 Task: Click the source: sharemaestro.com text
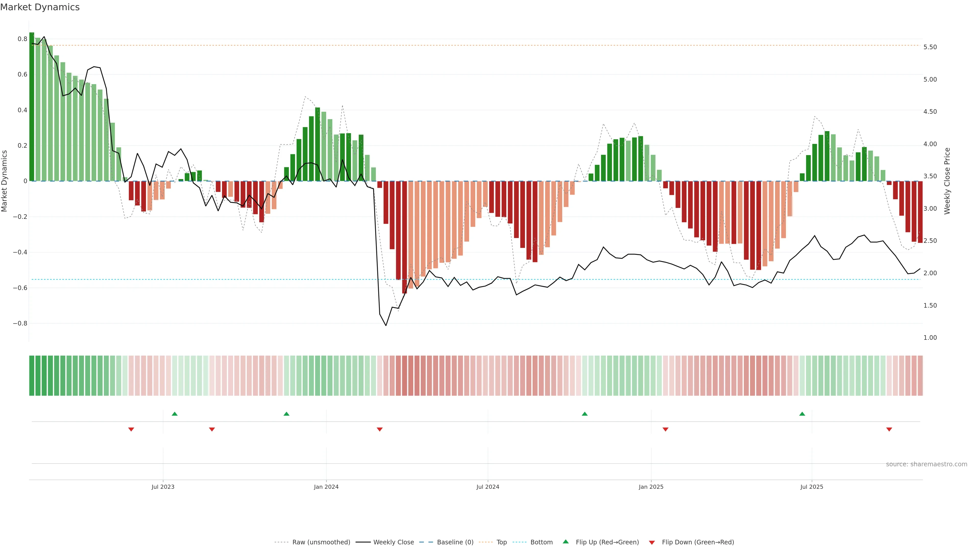[x=926, y=464]
